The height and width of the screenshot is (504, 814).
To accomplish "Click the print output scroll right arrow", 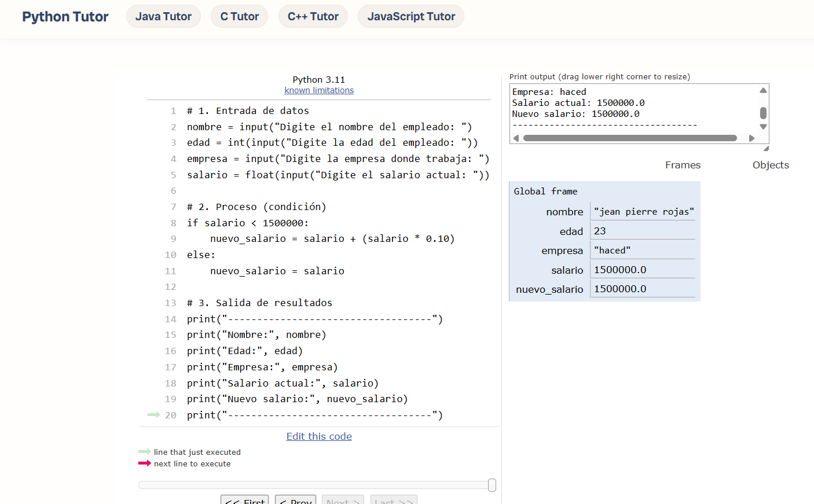I will (x=751, y=138).
